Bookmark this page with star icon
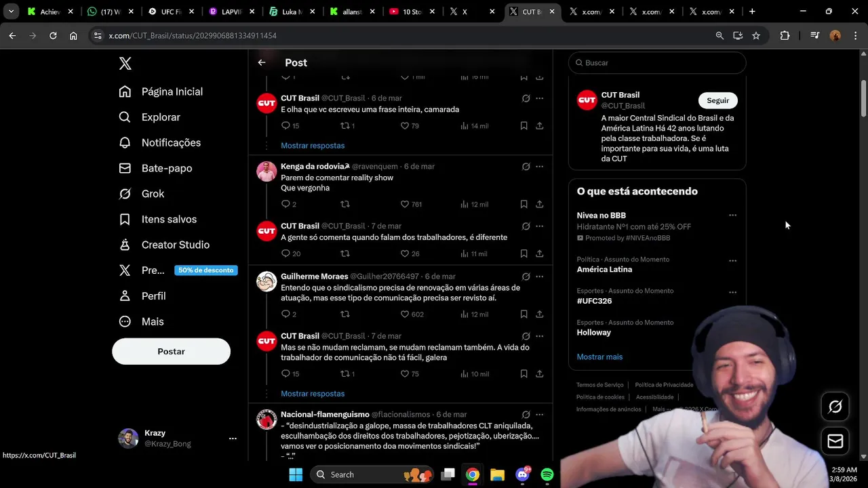This screenshot has height=488, width=868. click(x=756, y=36)
